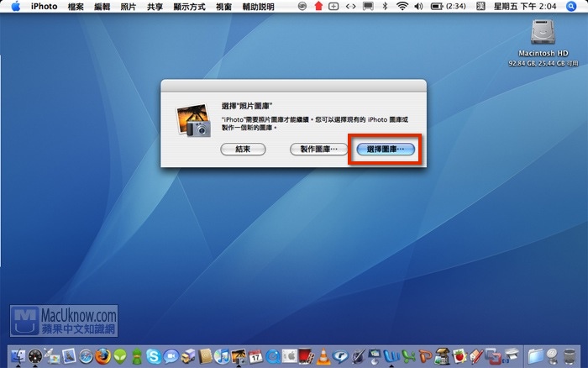The width and height of the screenshot is (588, 368).
Task: Launch Safari from the Dock
Action: [86, 356]
